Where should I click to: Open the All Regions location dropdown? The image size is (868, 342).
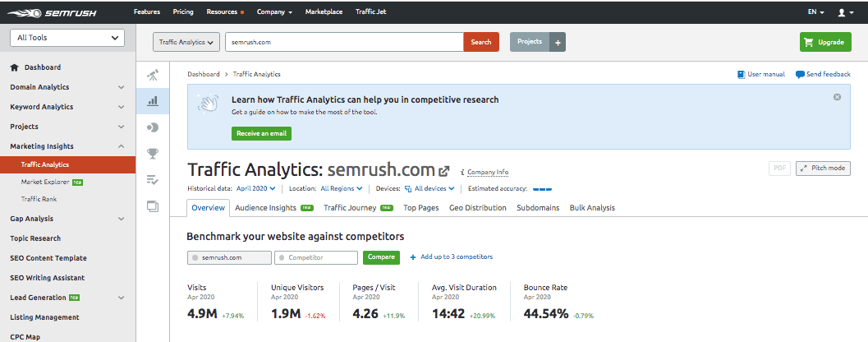pyautogui.click(x=342, y=188)
